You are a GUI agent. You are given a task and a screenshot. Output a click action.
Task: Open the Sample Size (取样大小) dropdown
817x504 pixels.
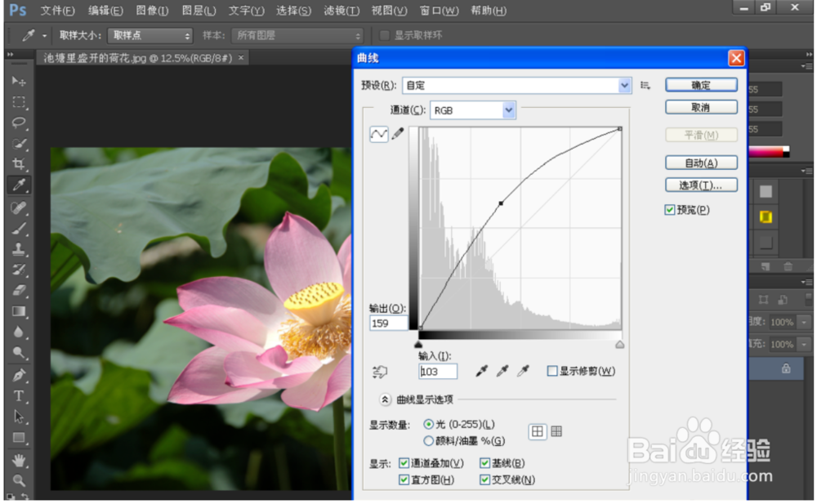coord(150,35)
